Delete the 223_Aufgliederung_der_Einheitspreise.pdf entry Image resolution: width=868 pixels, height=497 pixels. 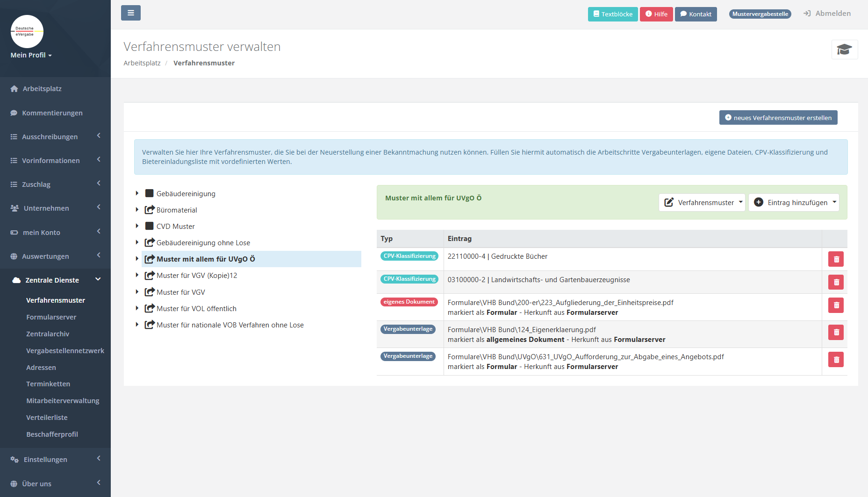point(836,305)
